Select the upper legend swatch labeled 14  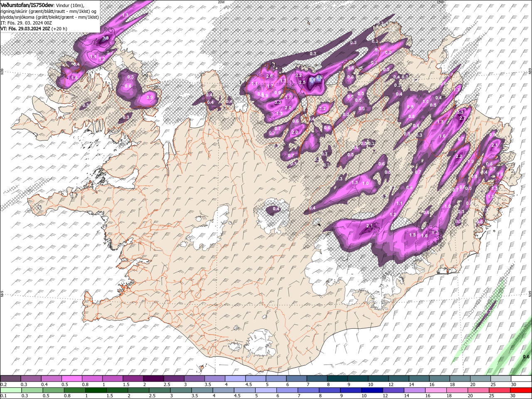(419, 379)
